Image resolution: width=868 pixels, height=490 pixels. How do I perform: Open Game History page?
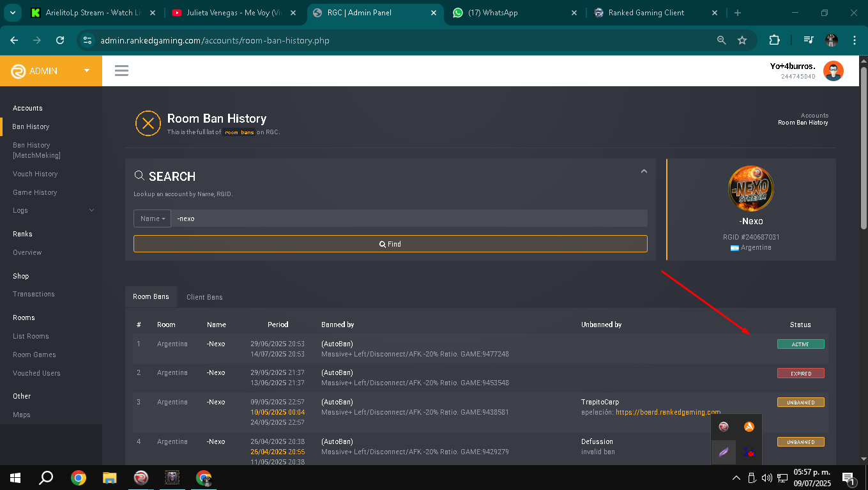click(34, 192)
